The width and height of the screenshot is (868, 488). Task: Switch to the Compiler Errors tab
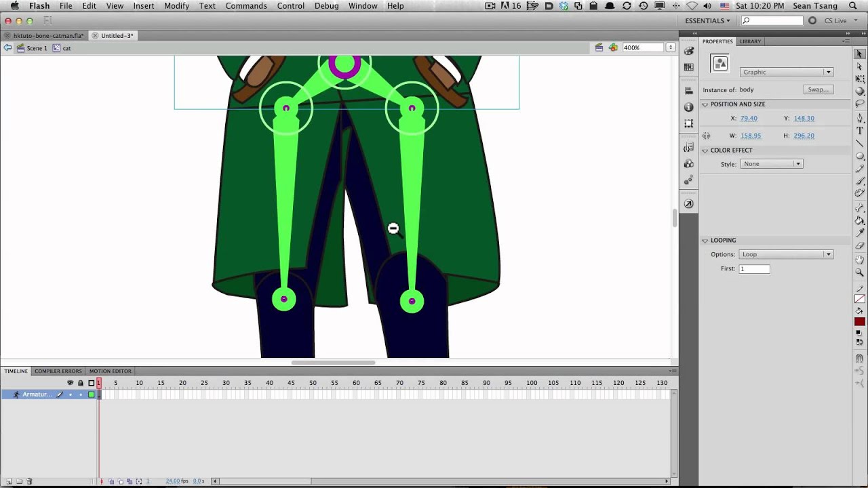click(x=58, y=371)
